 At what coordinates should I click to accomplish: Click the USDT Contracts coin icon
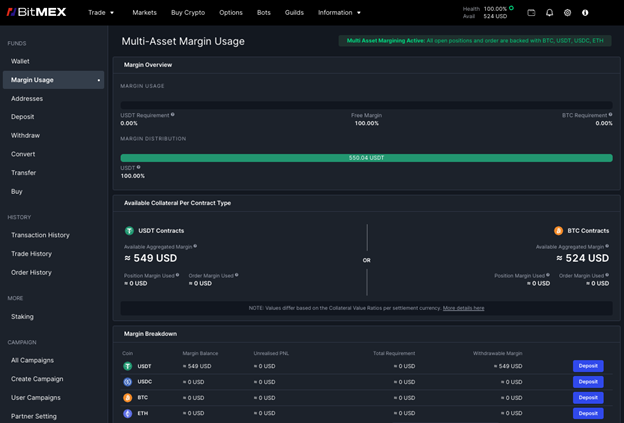click(129, 231)
